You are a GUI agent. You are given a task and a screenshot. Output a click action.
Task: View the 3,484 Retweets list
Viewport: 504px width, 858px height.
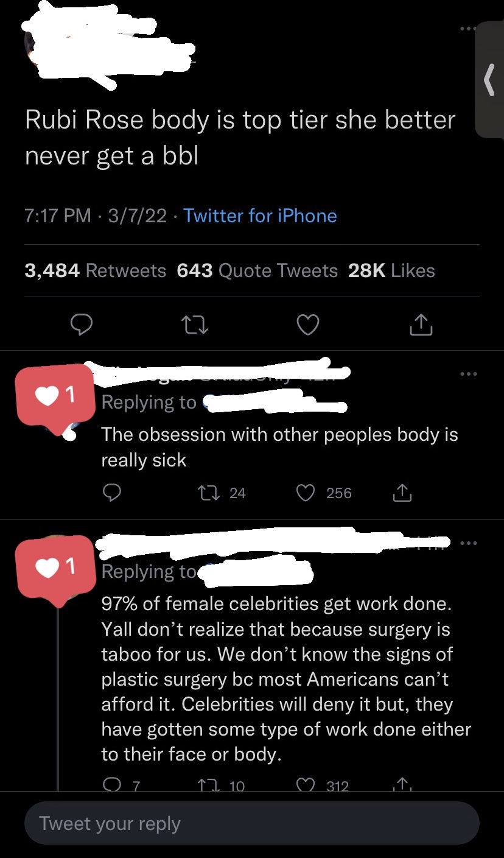96,270
